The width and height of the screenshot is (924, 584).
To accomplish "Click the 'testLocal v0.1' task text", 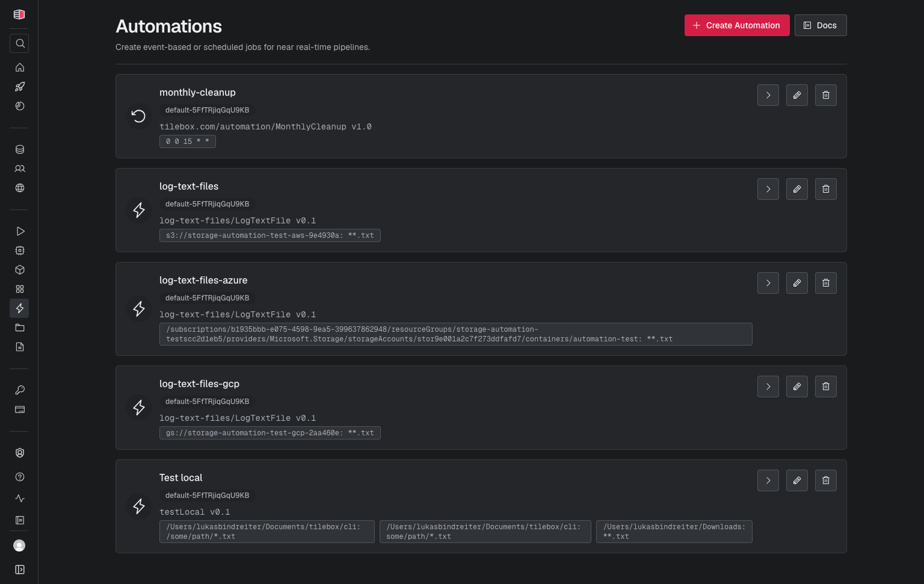I will [195, 512].
